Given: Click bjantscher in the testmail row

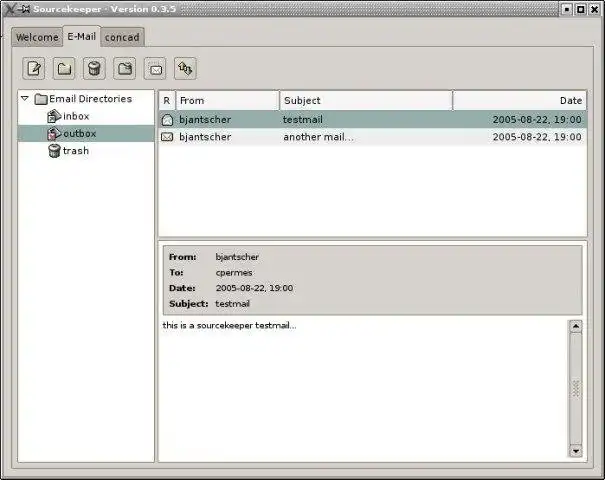Looking at the screenshot, I should (205, 120).
